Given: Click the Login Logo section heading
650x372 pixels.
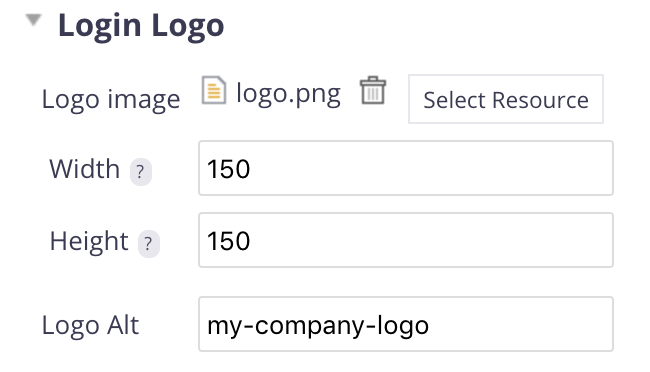Looking at the screenshot, I should click(141, 26).
